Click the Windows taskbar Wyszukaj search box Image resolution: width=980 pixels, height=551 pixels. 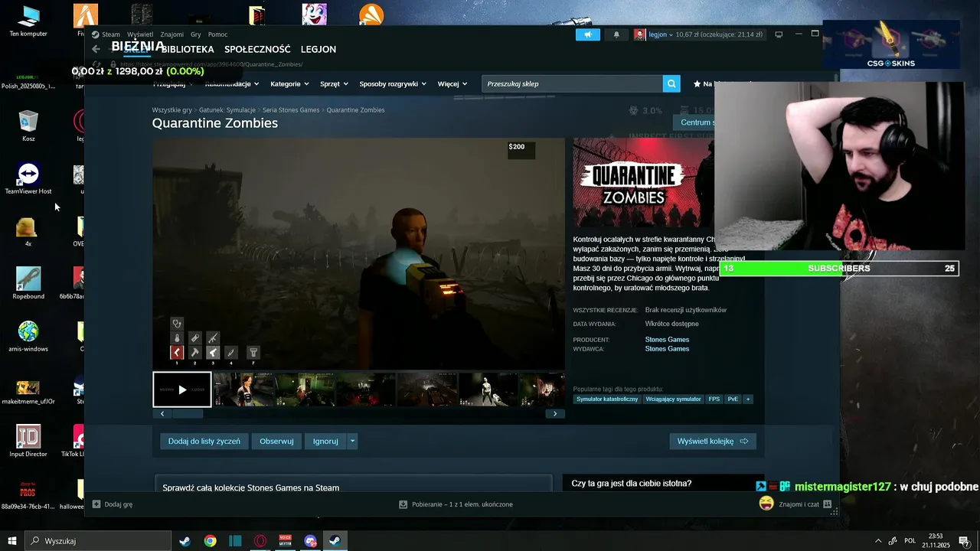tap(98, 541)
